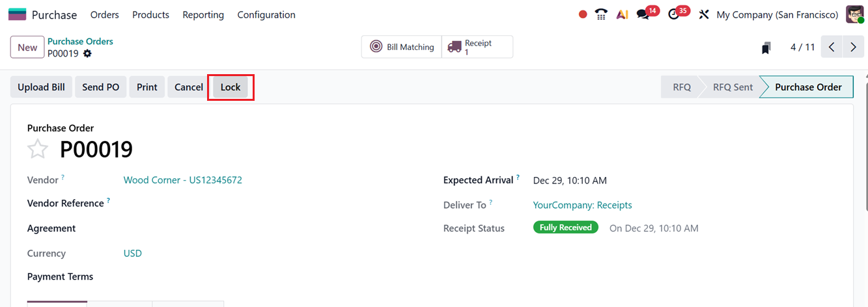Open the debug tools wrench icon
868x307 pixels.
pyautogui.click(x=703, y=14)
